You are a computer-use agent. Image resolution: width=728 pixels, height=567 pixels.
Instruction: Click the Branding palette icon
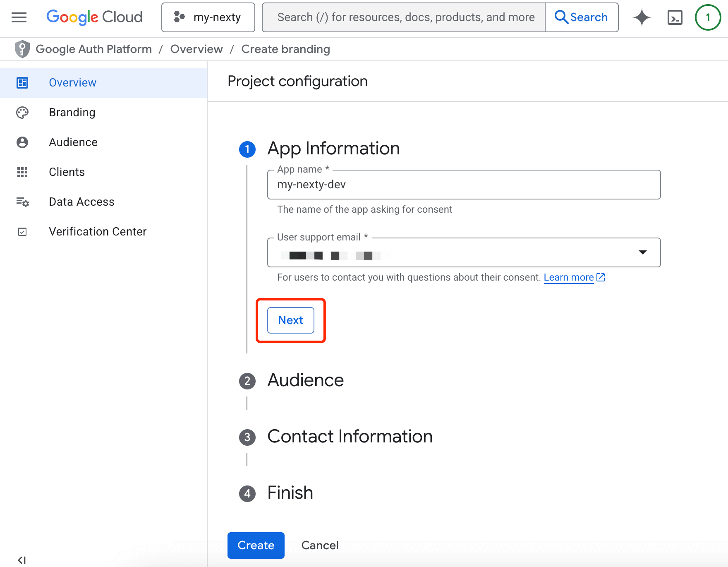(x=22, y=113)
